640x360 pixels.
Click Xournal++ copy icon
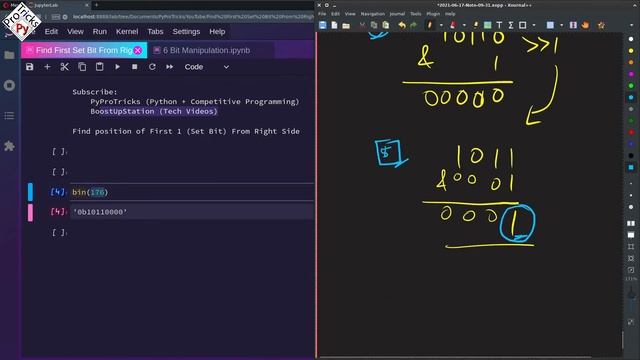[x=374, y=25]
